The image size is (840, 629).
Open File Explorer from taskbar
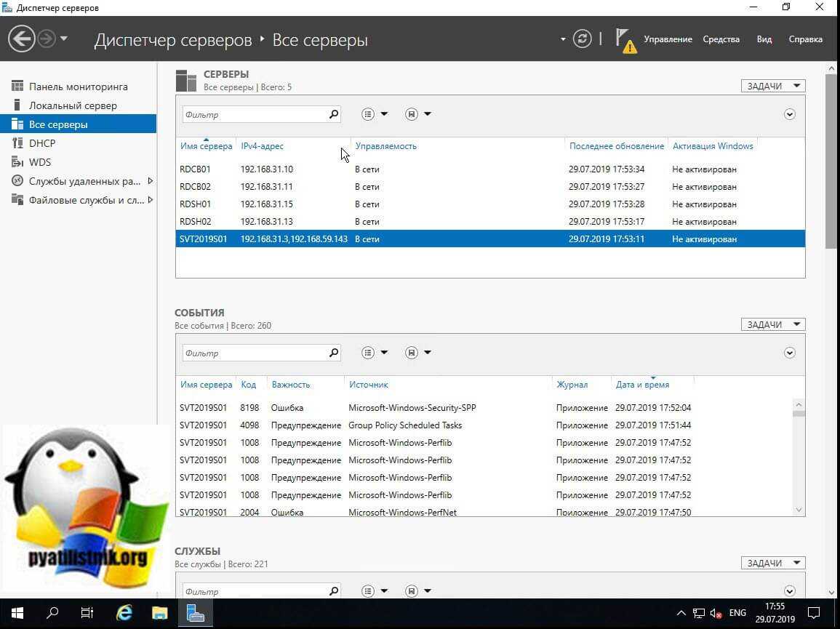[159, 613]
